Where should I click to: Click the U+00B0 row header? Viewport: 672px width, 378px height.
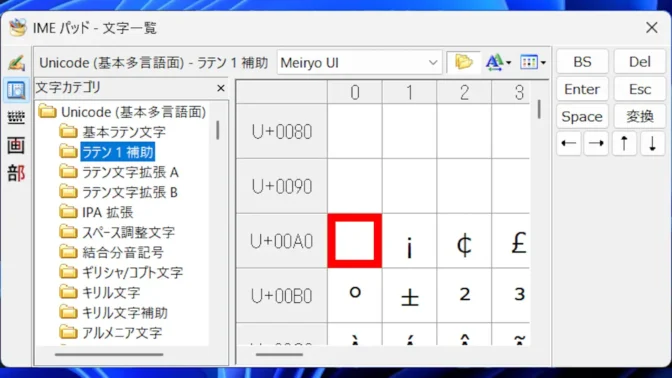[x=282, y=296]
